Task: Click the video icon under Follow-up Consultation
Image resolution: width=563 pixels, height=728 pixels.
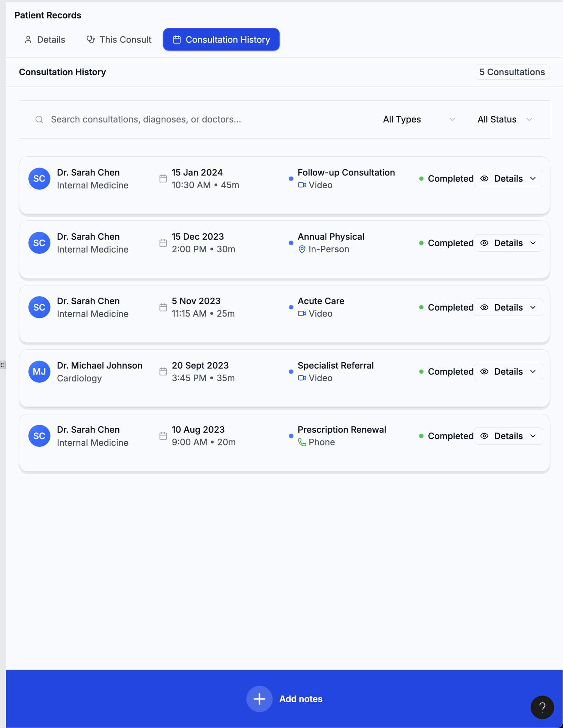Action: tap(302, 185)
